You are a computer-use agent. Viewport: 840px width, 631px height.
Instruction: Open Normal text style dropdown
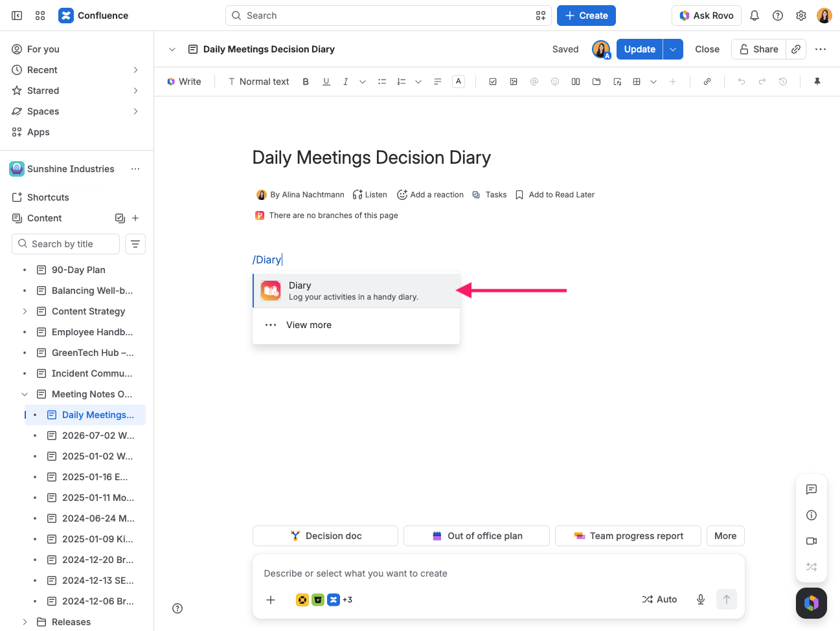click(259, 82)
